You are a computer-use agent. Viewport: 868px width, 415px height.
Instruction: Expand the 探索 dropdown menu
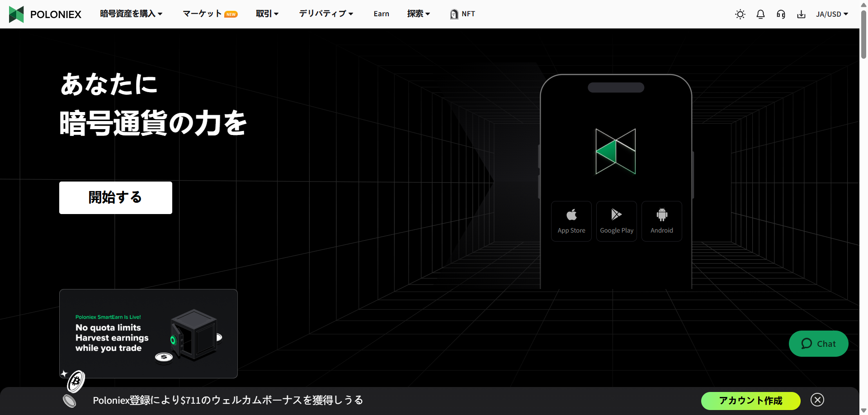(x=418, y=14)
